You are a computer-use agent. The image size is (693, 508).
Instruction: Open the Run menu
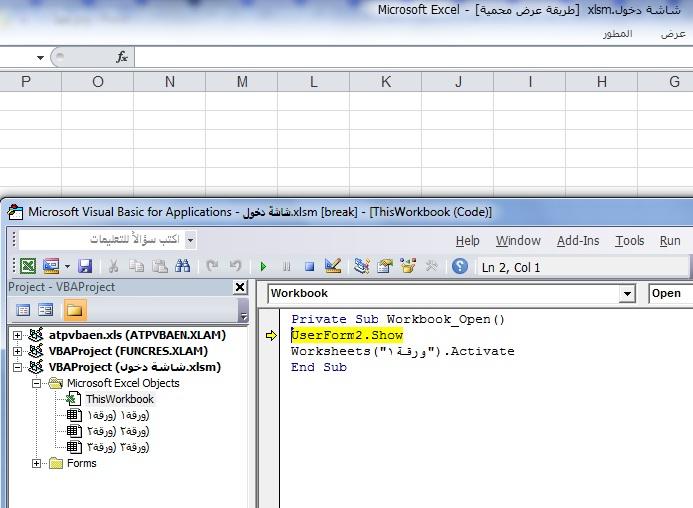coord(670,241)
